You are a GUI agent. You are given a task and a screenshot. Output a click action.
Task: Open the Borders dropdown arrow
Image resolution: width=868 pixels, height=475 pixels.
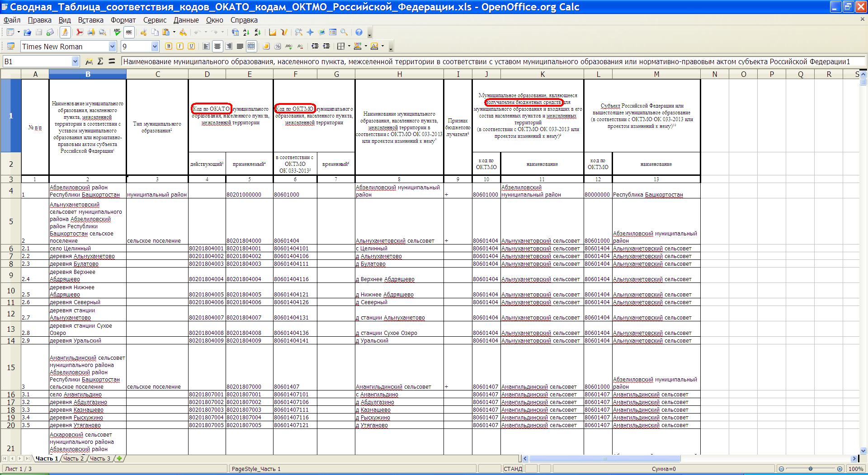349,46
